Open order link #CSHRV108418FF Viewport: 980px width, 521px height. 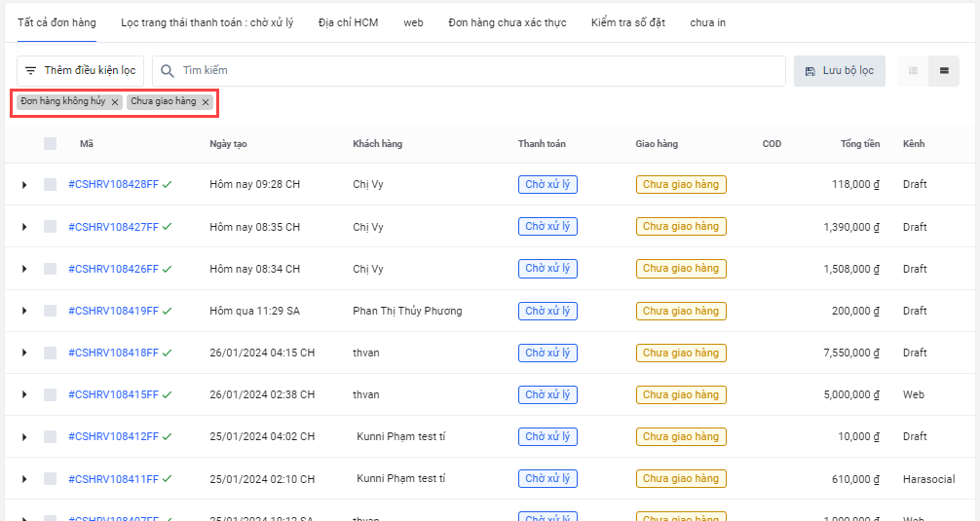(x=113, y=353)
